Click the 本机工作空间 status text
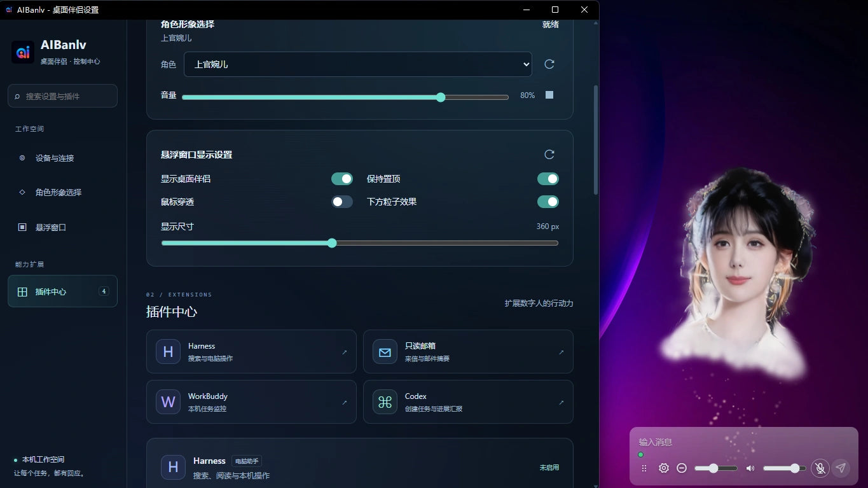The width and height of the screenshot is (868, 488). (43, 459)
